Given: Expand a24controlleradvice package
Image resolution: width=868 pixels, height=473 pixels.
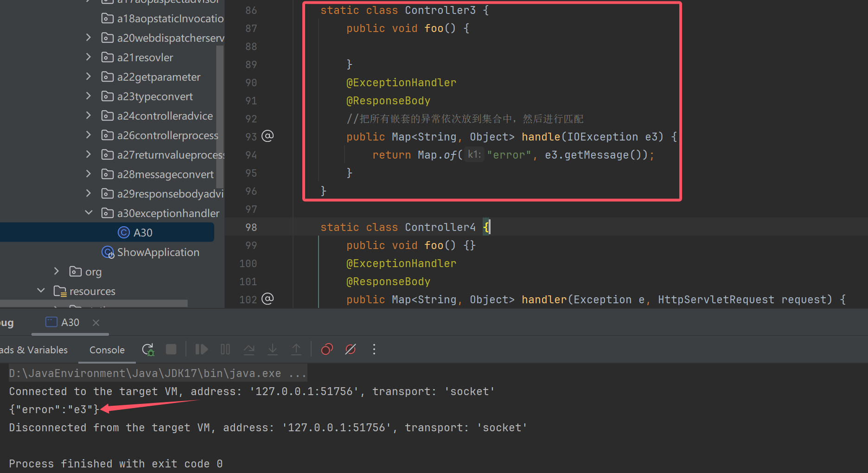Looking at the screenshot, I should click(x=89, y=115).
